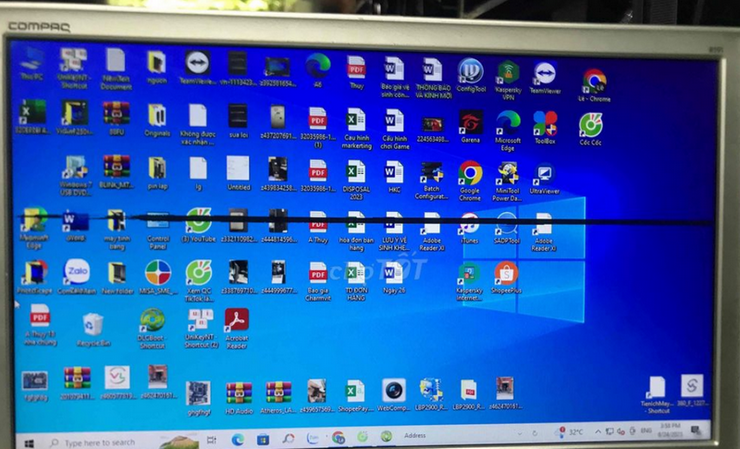Open the UniKeyNT Shortcut (2) icon
This screenshot has height=449, width=740.
coord(201,329)
